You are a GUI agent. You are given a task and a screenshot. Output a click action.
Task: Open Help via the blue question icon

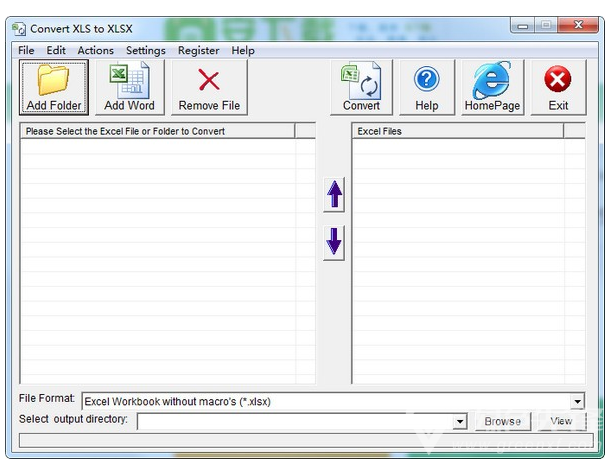coord(427,88)
